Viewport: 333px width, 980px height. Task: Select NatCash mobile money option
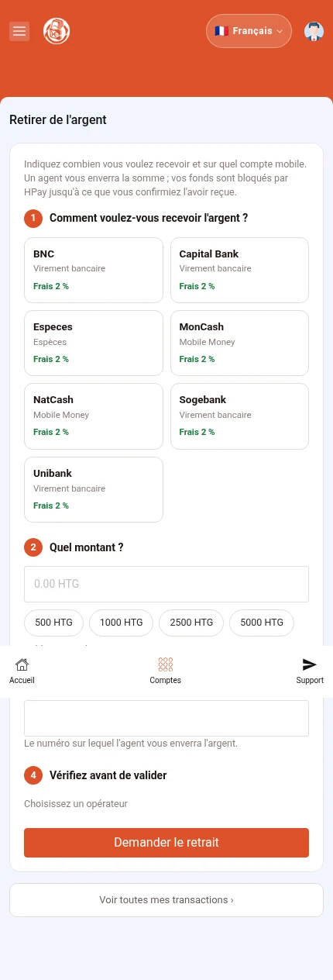(x=94, y=416)
